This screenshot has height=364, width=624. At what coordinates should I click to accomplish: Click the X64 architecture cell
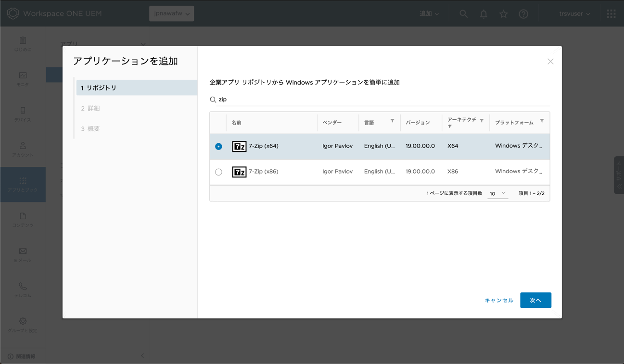point(453,146)
